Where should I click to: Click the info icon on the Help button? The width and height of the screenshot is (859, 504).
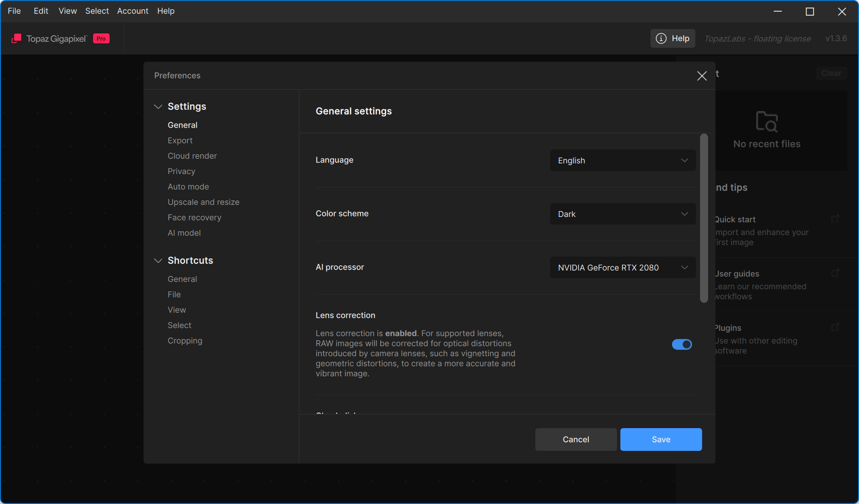661,39
